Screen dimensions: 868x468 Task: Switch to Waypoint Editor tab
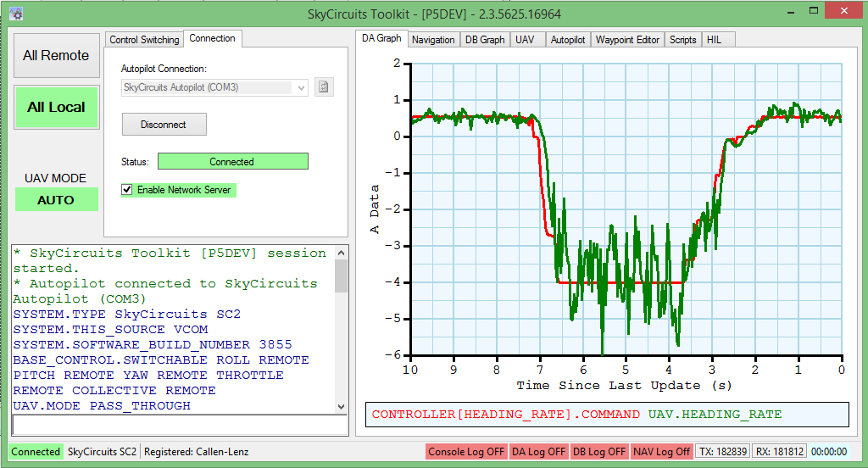627,40
